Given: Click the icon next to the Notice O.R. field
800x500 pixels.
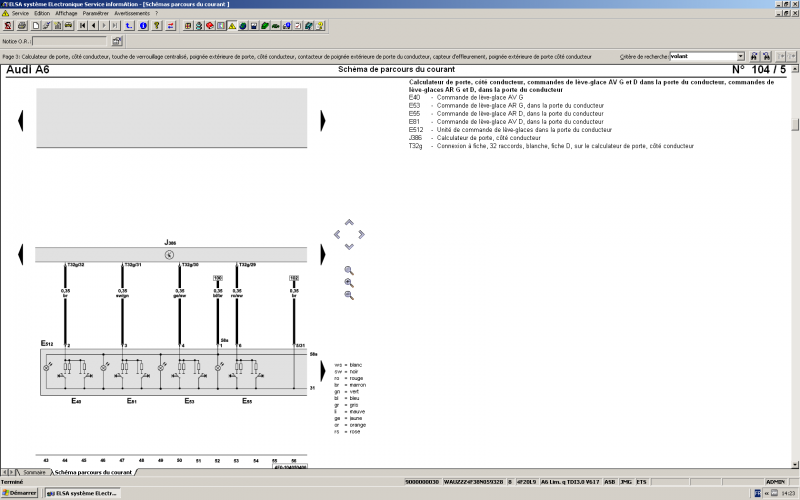Looking at the screenshot, I should 117,41.
